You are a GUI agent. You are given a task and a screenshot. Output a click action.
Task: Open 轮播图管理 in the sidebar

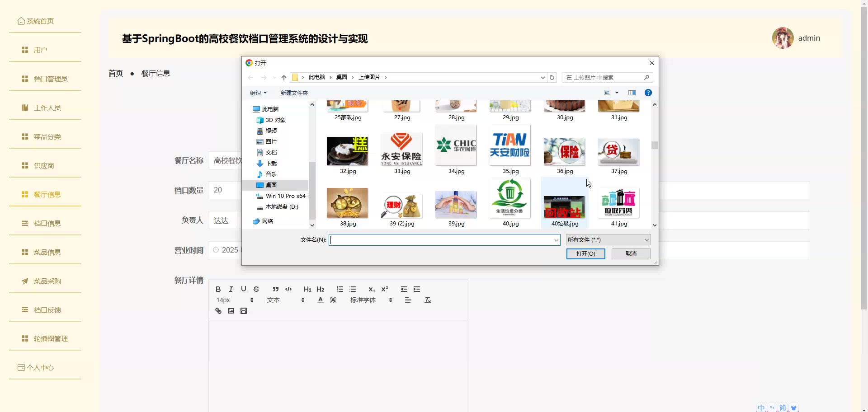click(45, 338)
